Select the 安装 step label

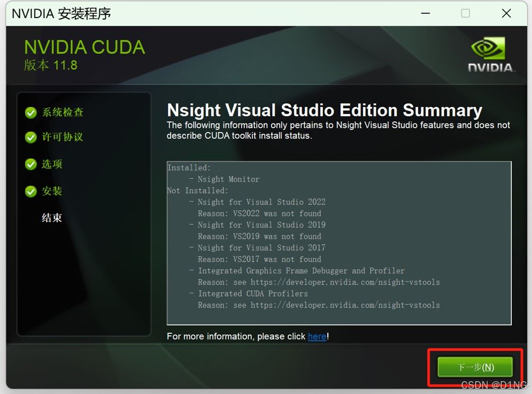point(52,191)
